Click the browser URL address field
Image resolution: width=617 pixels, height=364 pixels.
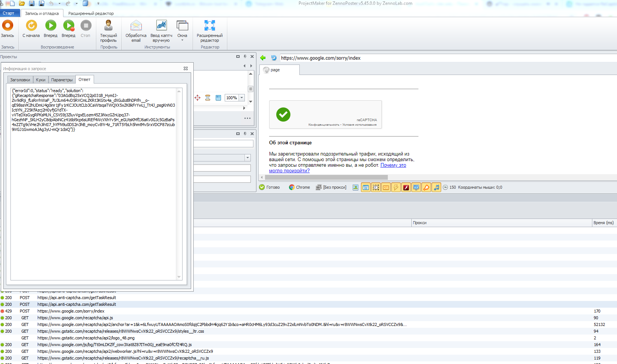(x=448, y=58)
